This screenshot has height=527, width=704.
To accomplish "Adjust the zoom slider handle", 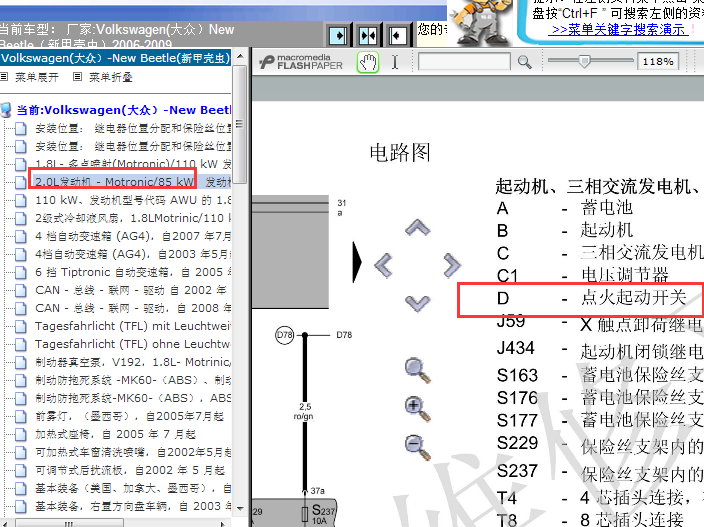I will pos(584,61).
